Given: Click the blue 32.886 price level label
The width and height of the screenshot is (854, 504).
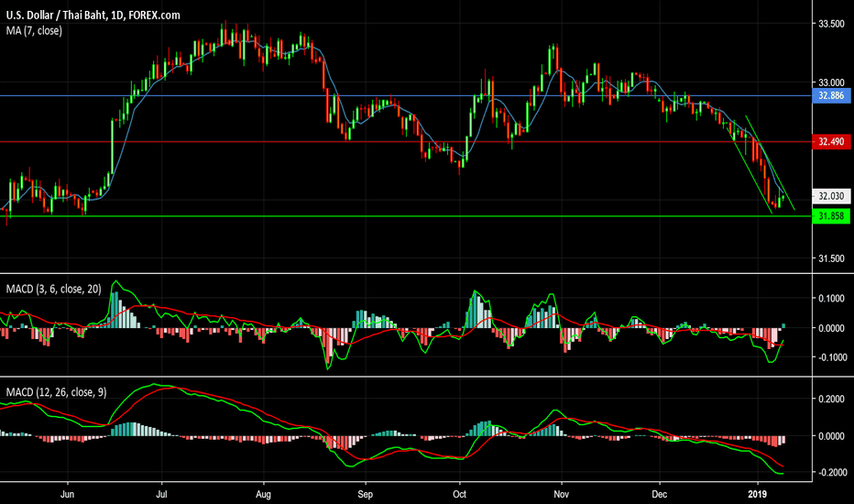Looking at the screenshot, I should pyautogui.click(x=831, y=96).
